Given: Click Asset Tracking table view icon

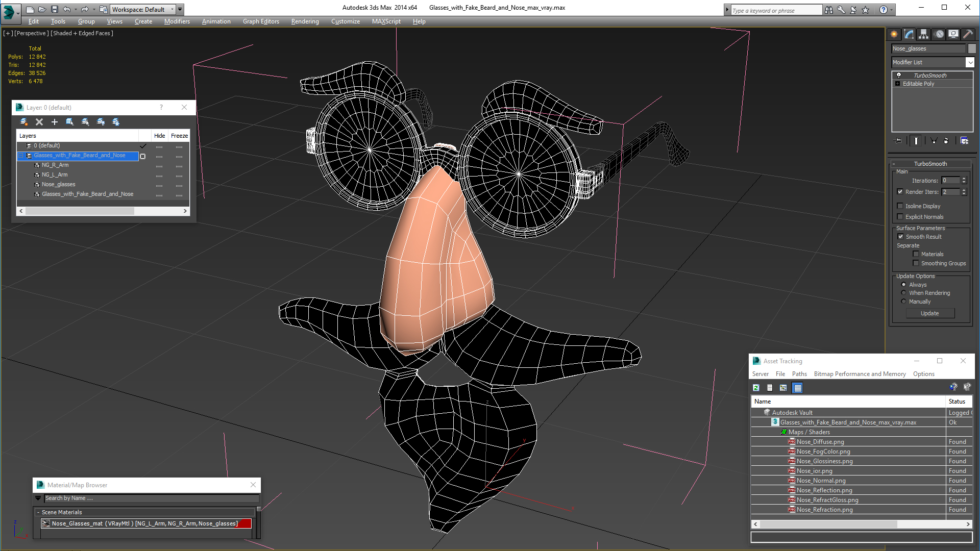Looking at the screenshot, I should tap(797, 388).
